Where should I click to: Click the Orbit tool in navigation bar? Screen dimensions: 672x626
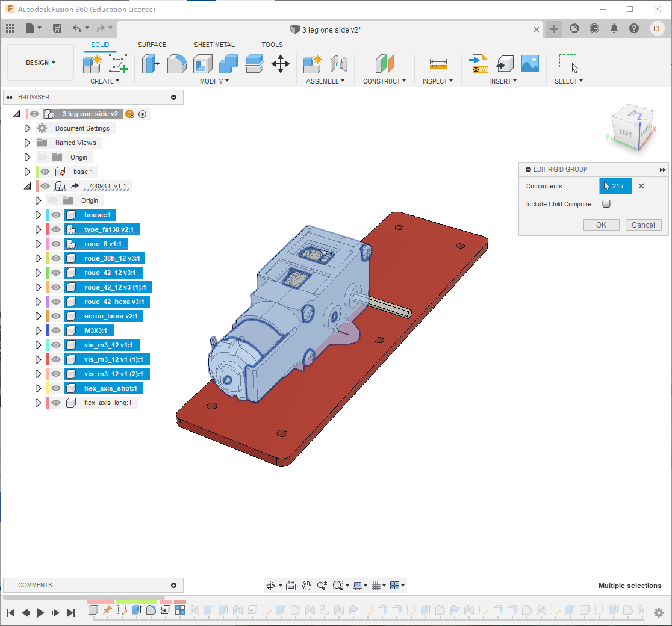(270, 586)
